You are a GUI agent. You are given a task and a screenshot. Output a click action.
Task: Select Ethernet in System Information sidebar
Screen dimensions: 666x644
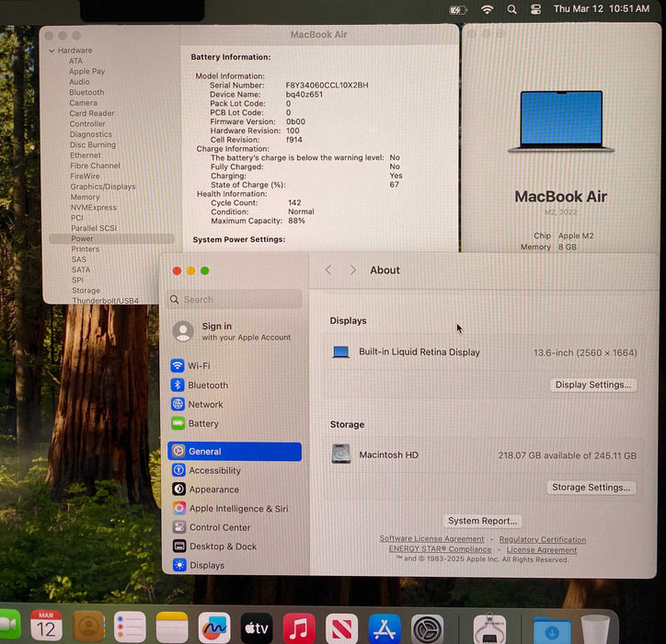point(86,155)
